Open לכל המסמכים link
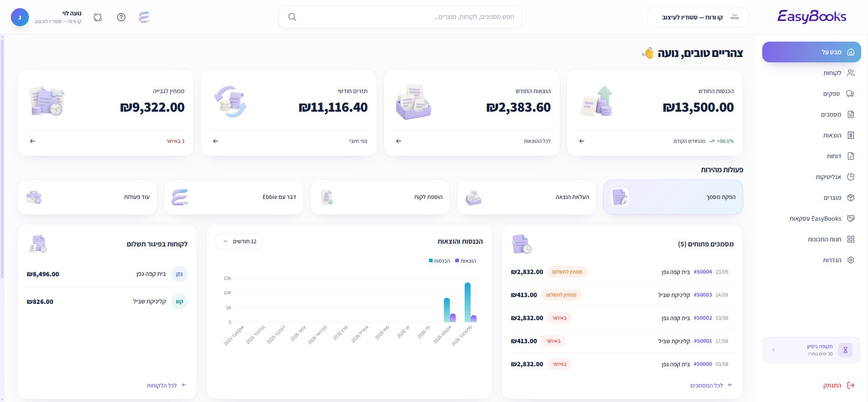 (x=711, y=385)
